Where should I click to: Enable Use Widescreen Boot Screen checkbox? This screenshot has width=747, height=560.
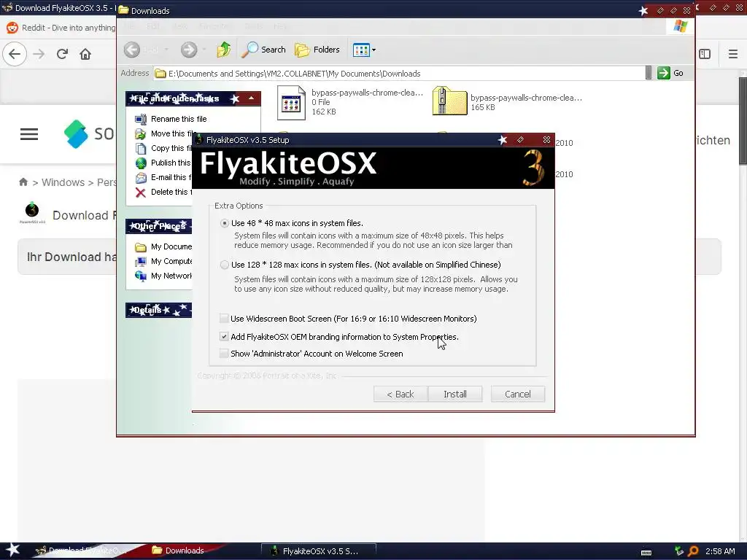pos(224,319)
